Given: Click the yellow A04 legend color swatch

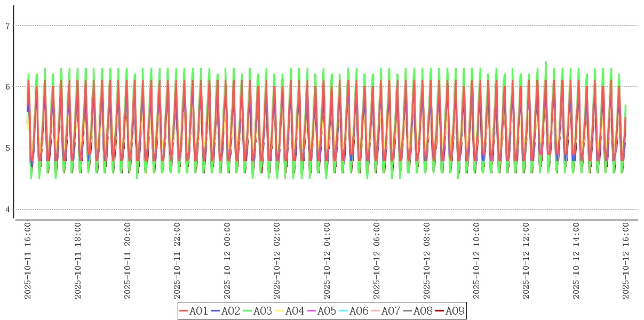Looking at the screenshot, I should [280, 311].
